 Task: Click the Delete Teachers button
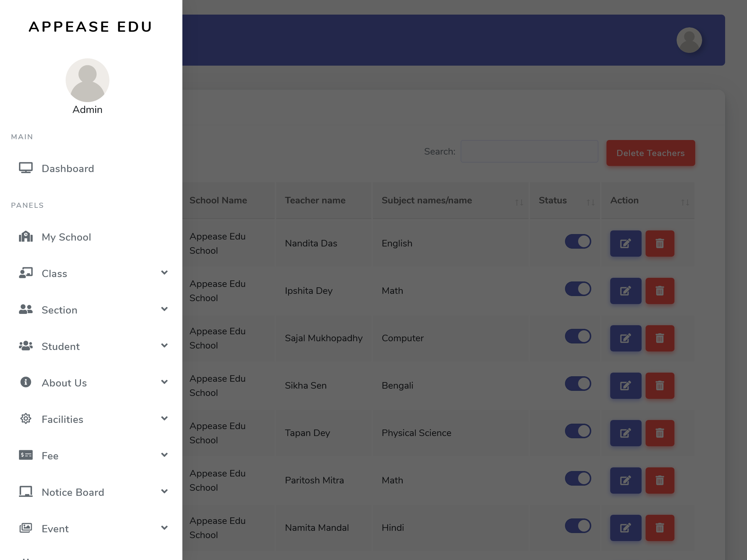650,153
